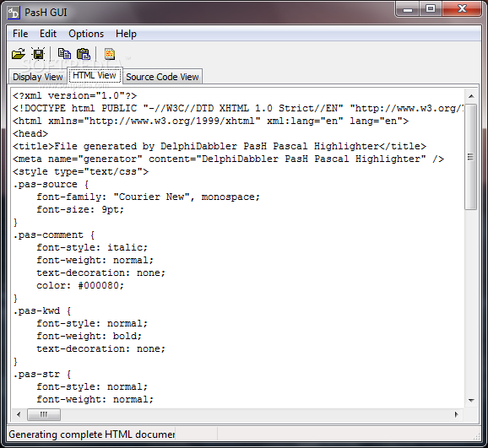Click the '.pas-comment {' line

[x=54, y=235]
